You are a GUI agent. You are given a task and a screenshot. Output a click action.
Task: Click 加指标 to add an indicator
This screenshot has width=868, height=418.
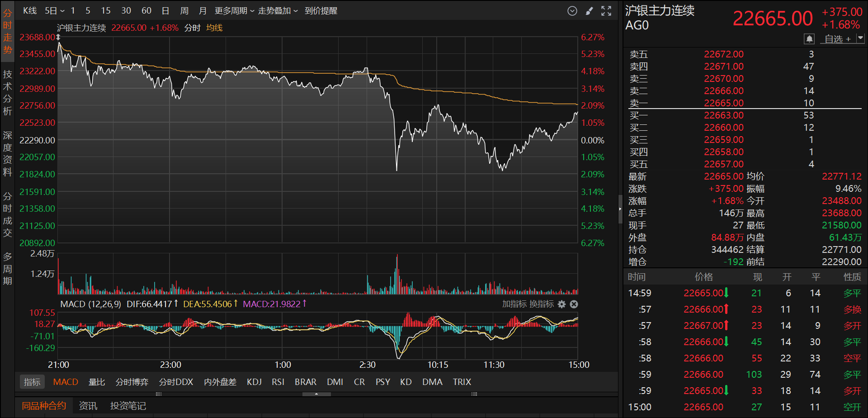tap(514, 304)
